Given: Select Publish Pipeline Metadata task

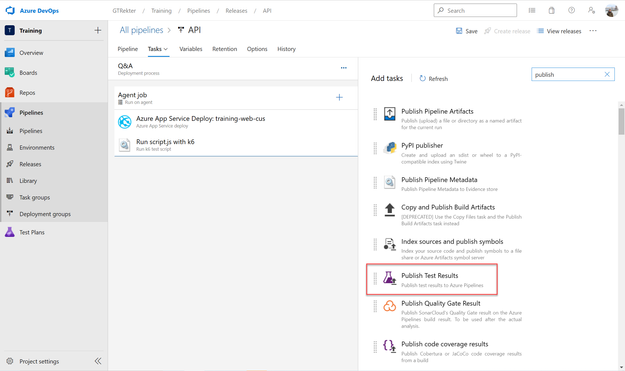Looking at the screenshot, I should click(x=447, y=183).
